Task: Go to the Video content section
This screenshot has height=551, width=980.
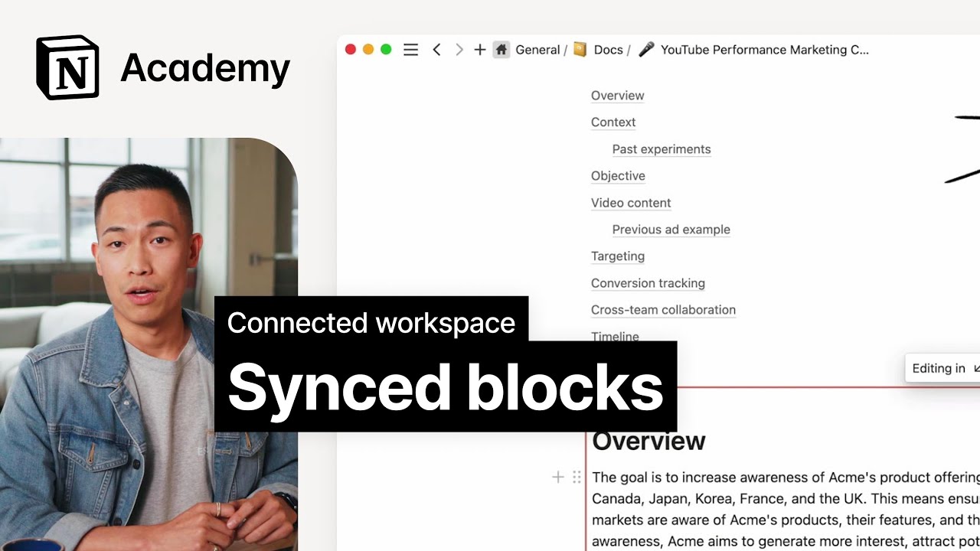Action: pos(631,203)
